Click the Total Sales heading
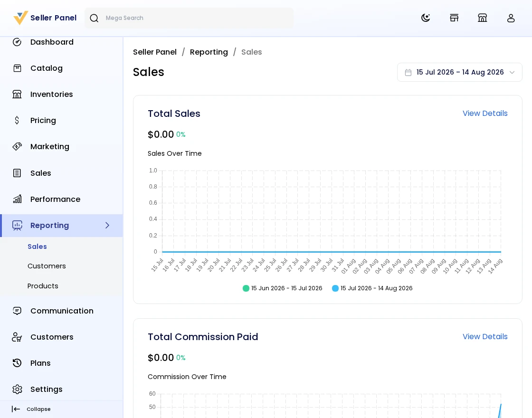Viewport: 532px width, 418px height. click(174, 114)
